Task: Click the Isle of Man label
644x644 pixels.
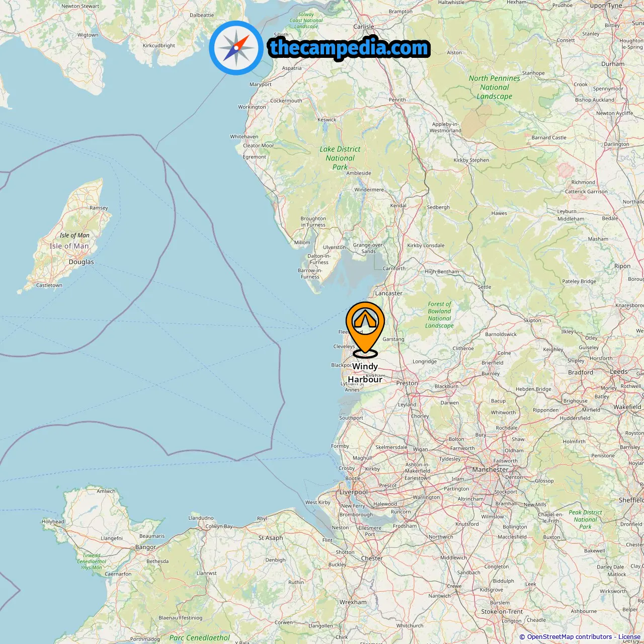Action: pyautogui.click(x=69, y=246)
